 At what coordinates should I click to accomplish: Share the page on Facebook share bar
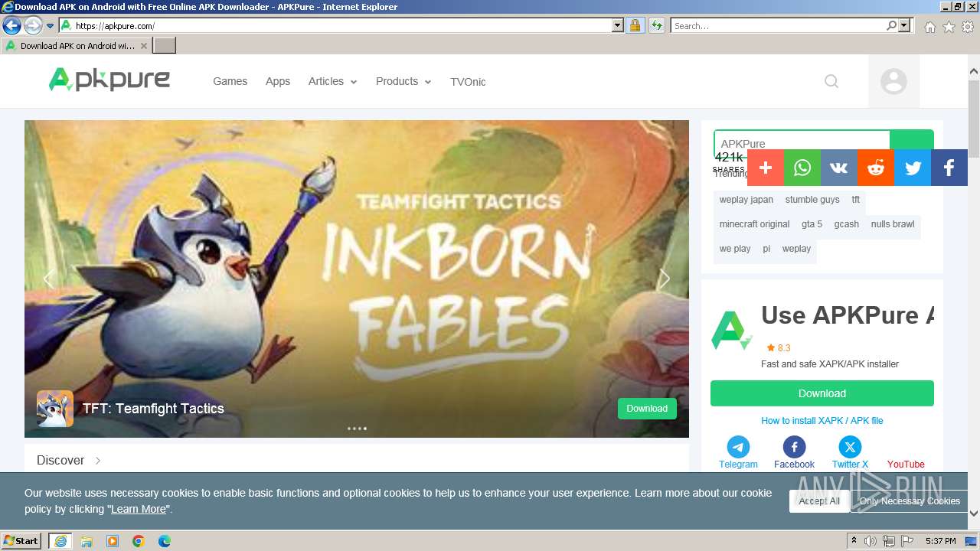point(949,168)
